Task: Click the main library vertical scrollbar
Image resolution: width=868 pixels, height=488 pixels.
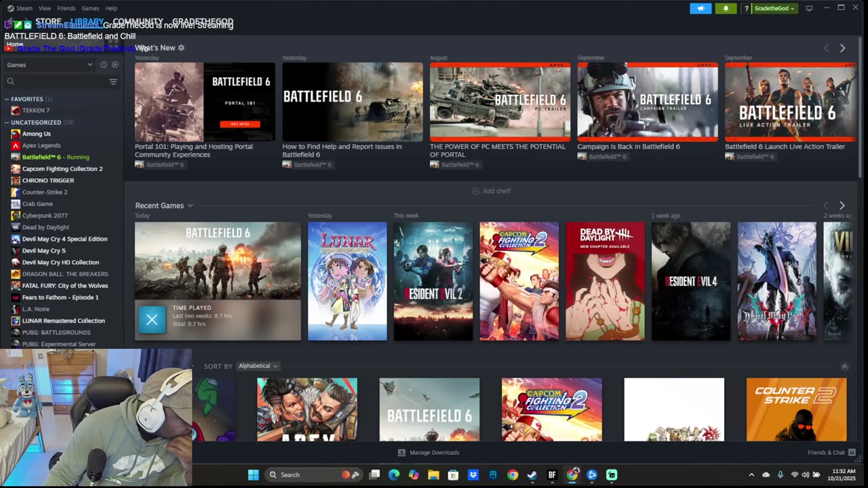Action: 861,108
